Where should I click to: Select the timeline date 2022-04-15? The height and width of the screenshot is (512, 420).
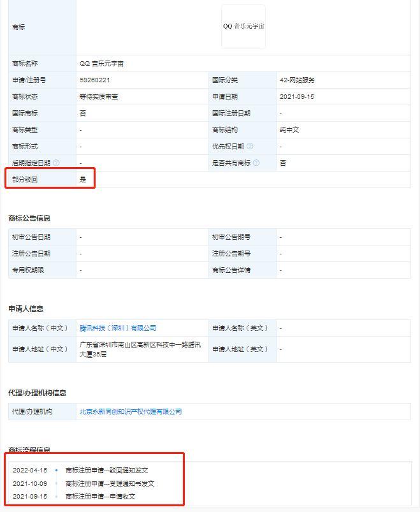pos(30,470)
